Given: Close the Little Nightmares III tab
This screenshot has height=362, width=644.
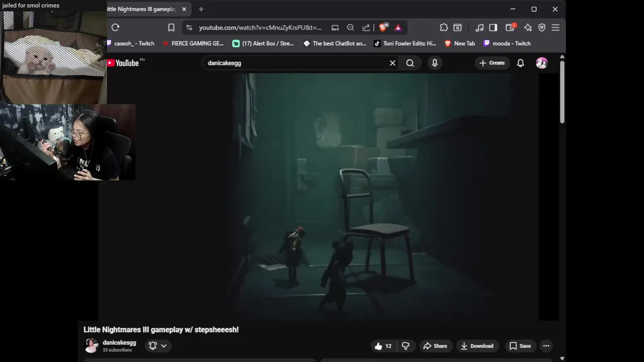Looking at the screenshot, I should 184,9.
